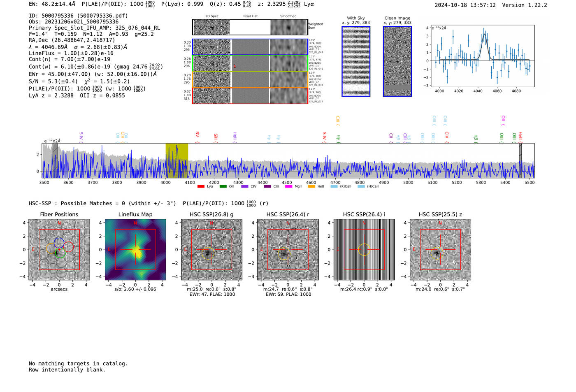Viewport: 576px width, 392px height.
Task: Click the Clean Image CCD cutout
Action: pos(397,61)
